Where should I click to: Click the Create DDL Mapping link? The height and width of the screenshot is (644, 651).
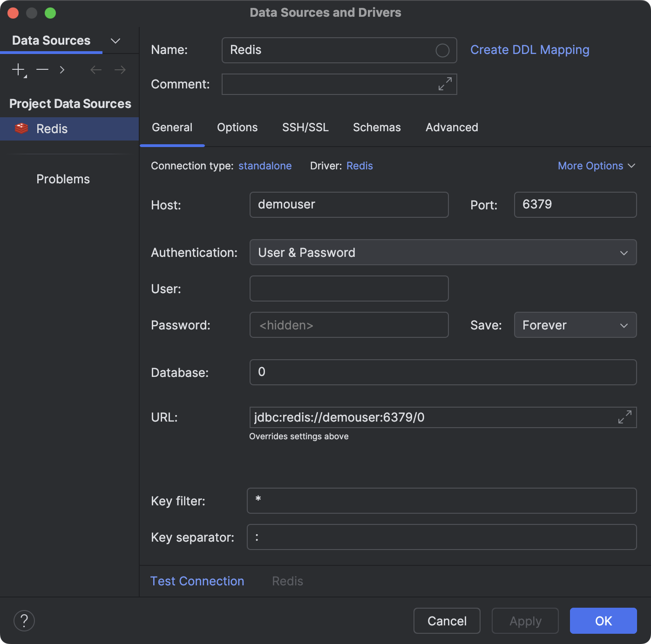(529, 50)
